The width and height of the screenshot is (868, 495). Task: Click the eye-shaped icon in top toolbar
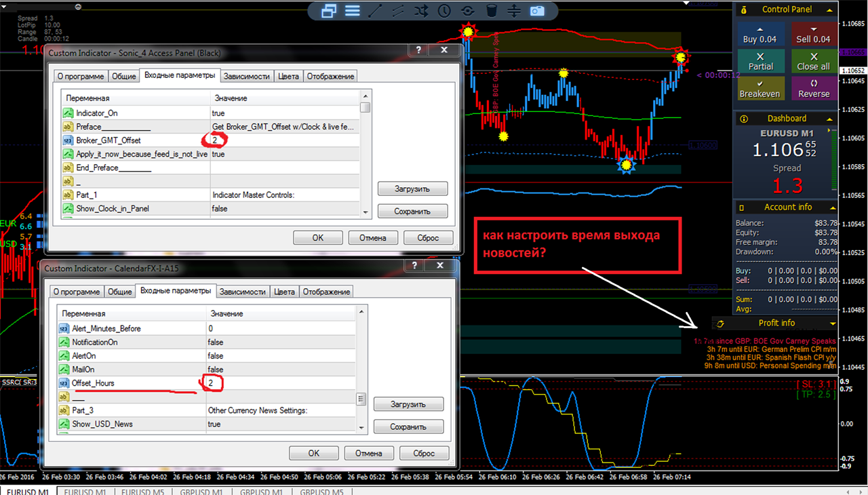pos(468,11)
